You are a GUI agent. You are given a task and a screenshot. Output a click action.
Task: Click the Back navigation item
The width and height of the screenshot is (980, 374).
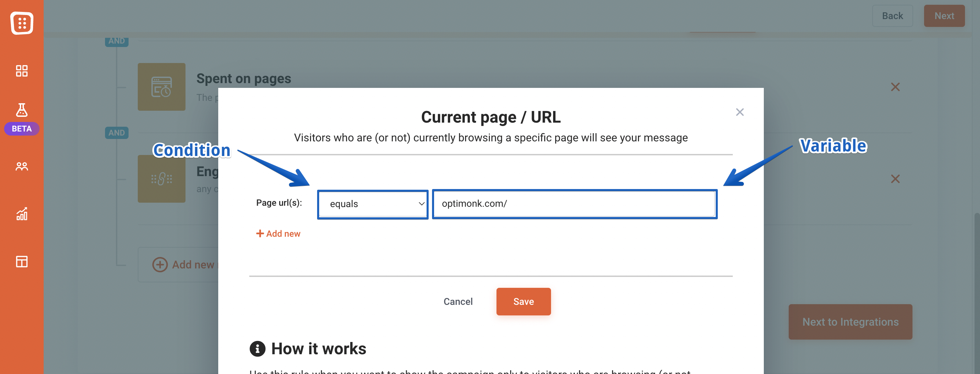point(892,16)
